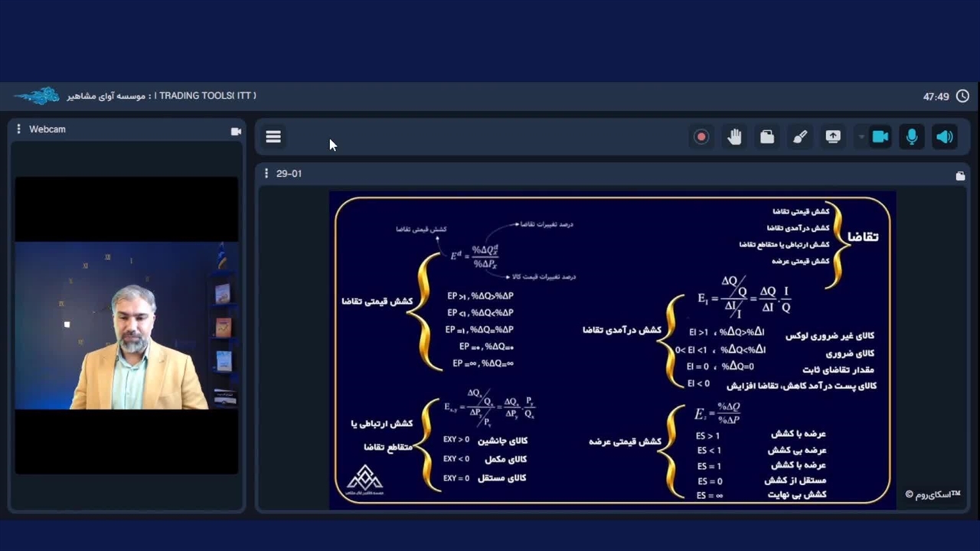Open the Webcam panel three-dot options
Viewport: 980px width, 551px height.
[x=18, y=129]
